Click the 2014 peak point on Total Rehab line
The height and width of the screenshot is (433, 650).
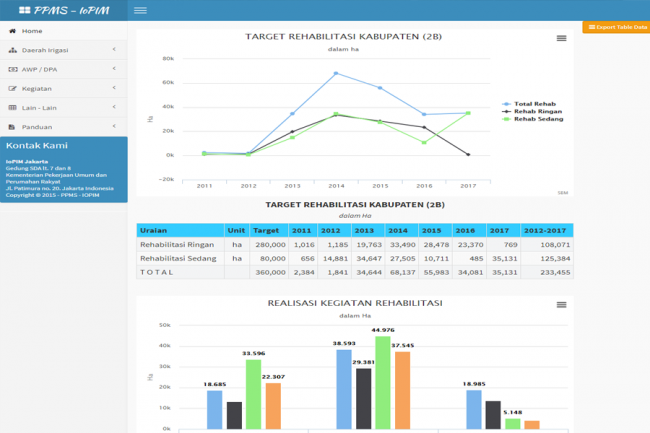coord(336,73)
